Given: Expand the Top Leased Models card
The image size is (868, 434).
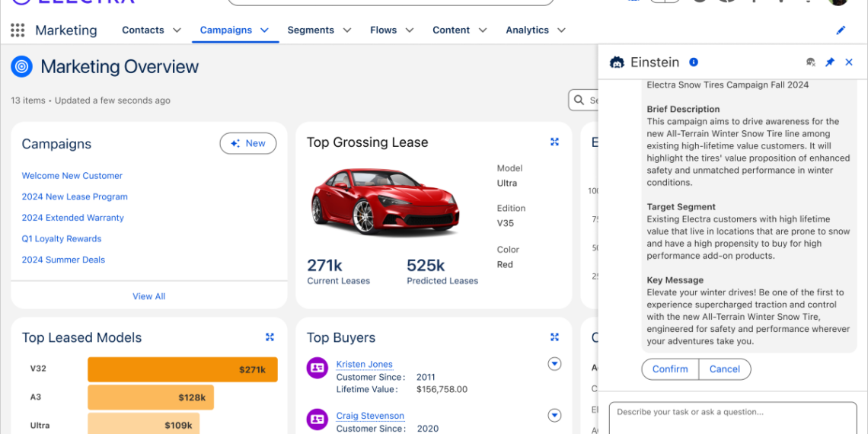Looking at the screenshot, I should tap(270, 337).
